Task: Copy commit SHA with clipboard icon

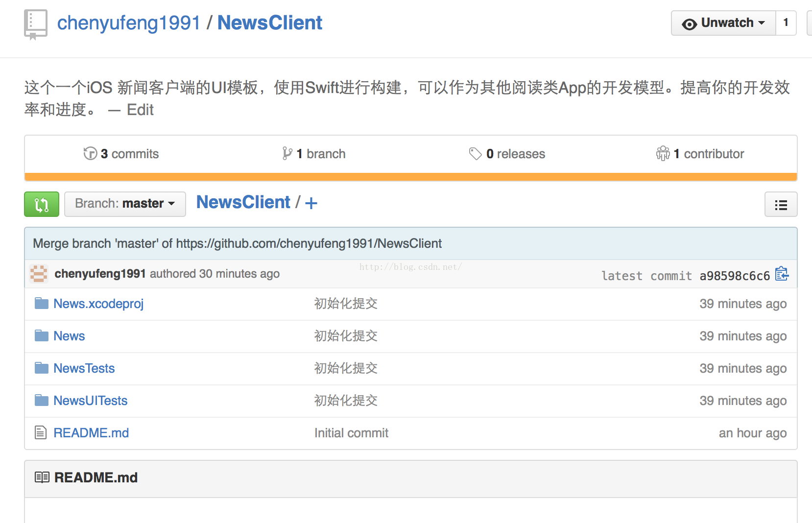Action: pyautogui.click(x=782, y=274)
